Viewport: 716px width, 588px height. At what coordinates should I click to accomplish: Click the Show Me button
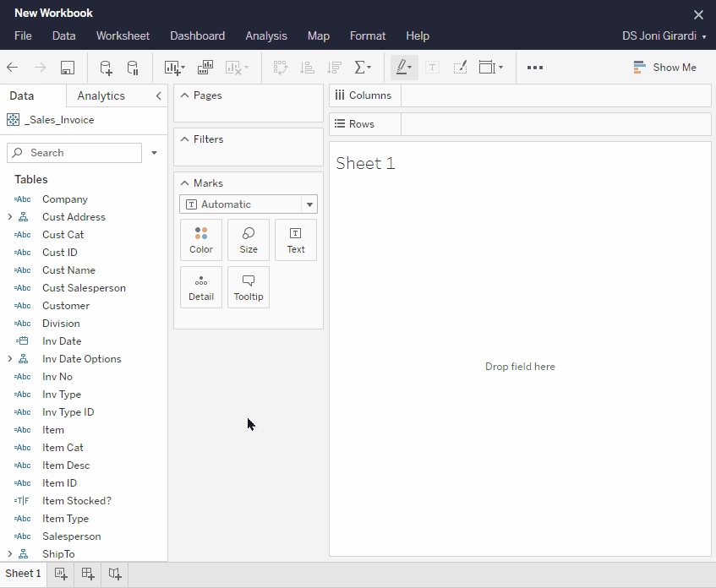(x=664, y=68)
